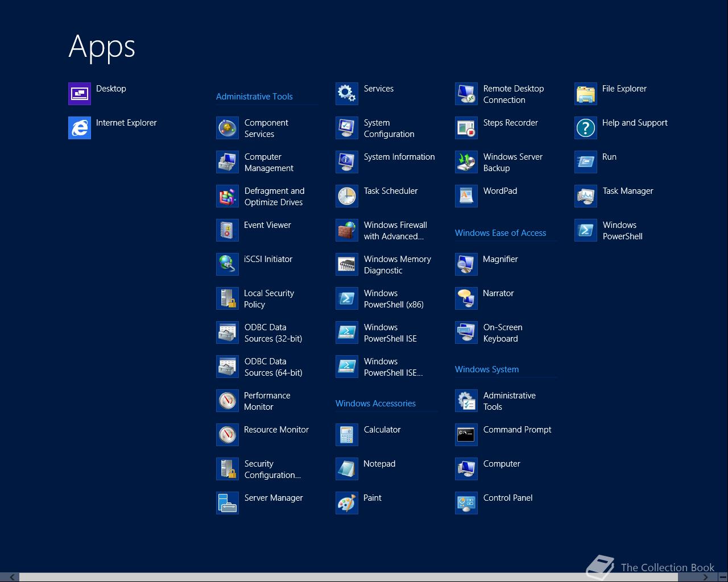Open Server Manager icon
The width and height of the screenshot is (728, 582).
[227, 503]
